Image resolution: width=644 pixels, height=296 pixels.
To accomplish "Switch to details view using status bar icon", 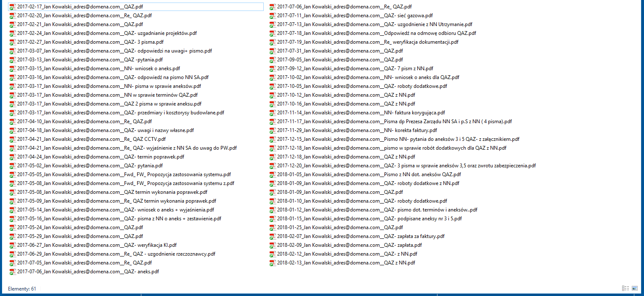I will click(625, 288).
